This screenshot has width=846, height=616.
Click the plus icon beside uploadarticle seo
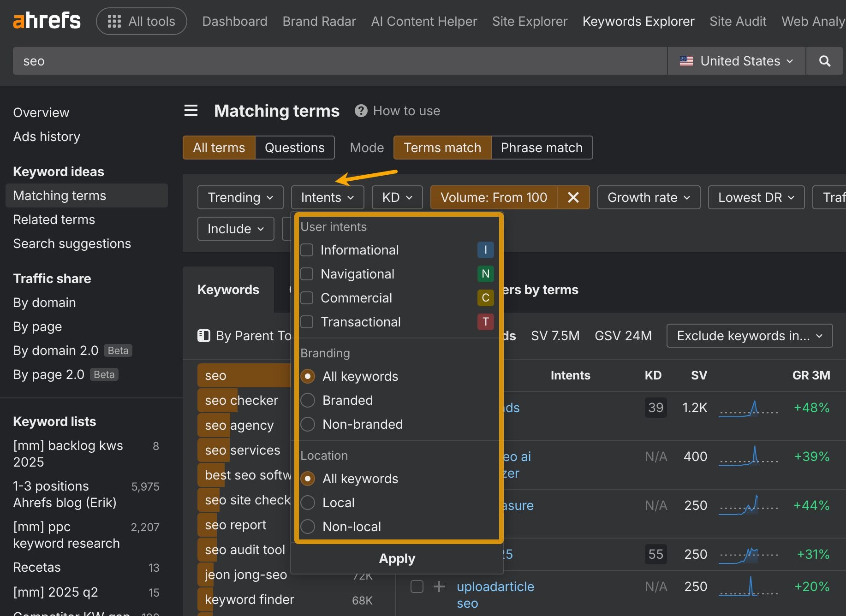pos(439,586)
